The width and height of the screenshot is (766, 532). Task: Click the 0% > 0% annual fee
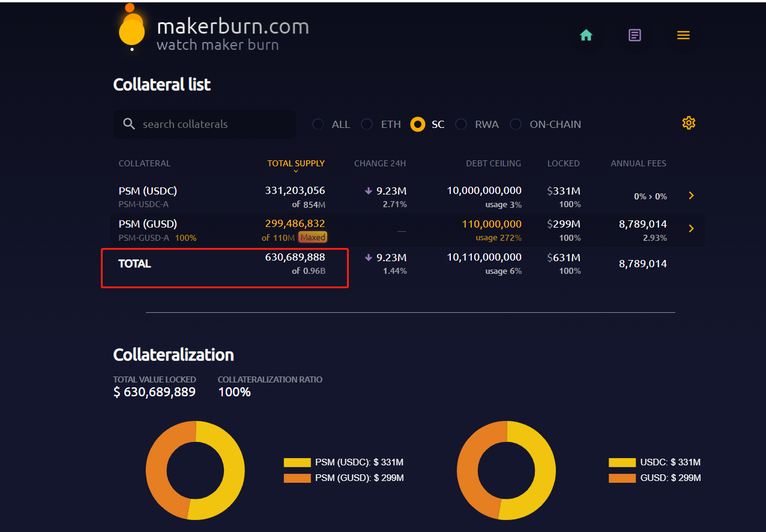coord(650,196)
